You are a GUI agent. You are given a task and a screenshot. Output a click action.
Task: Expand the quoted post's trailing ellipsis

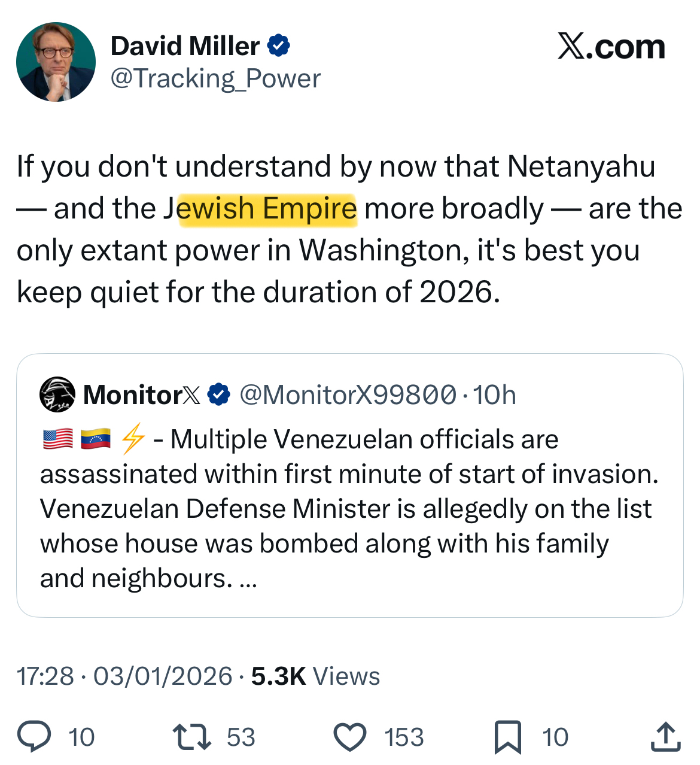pyautogui.click(x=248, y=579)
